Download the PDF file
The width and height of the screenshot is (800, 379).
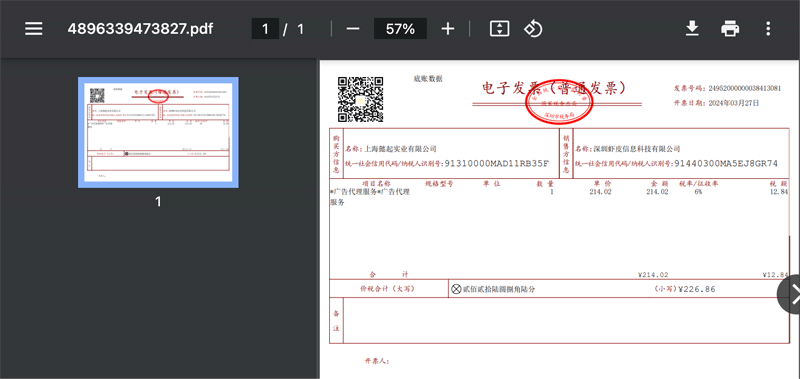tap(691, 29)
